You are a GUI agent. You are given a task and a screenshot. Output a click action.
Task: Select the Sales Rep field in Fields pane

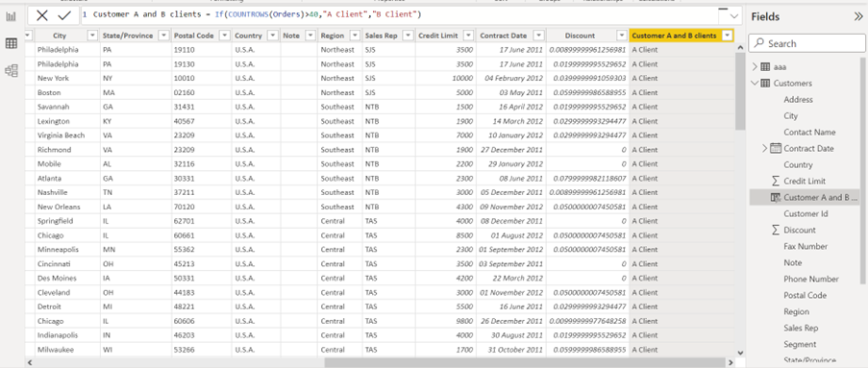click(801, 329)
